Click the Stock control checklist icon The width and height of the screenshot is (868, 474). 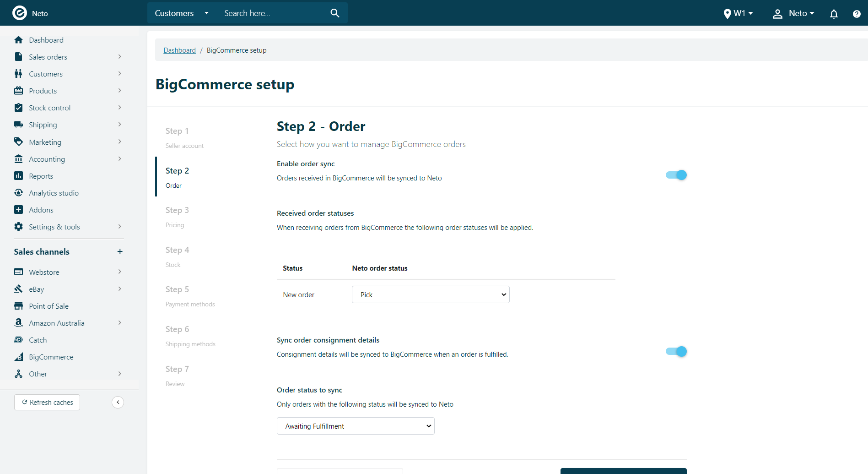click(x=18, y=108)
